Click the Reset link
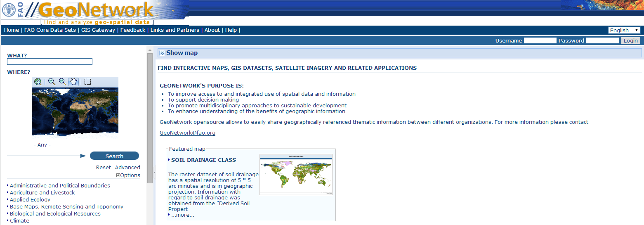 point(104,168)
